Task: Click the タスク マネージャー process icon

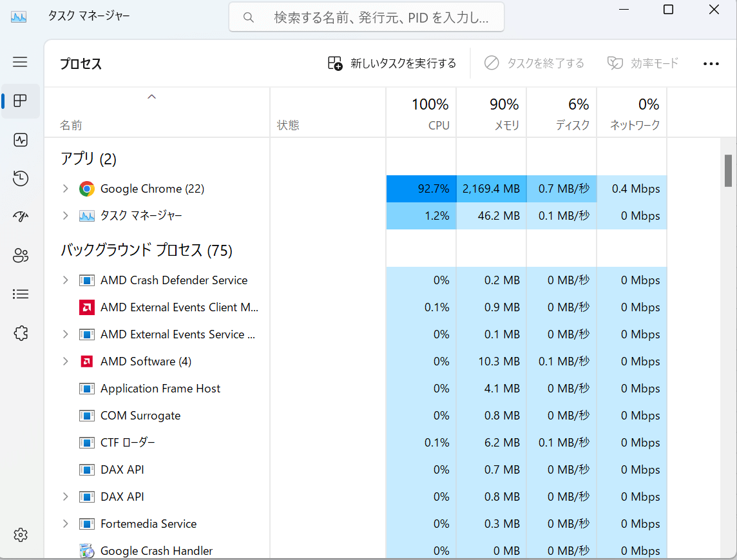Action: [86, 216]
